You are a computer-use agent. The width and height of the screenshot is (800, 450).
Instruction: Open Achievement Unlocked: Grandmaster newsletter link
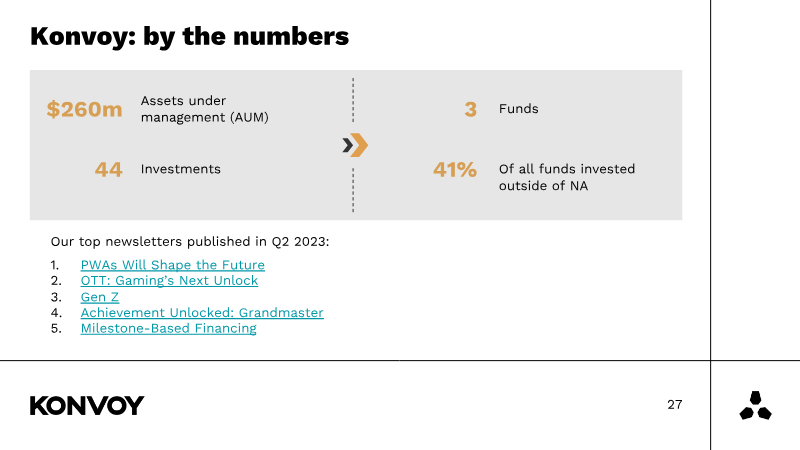pyautogui.click(x=202, y=313)
